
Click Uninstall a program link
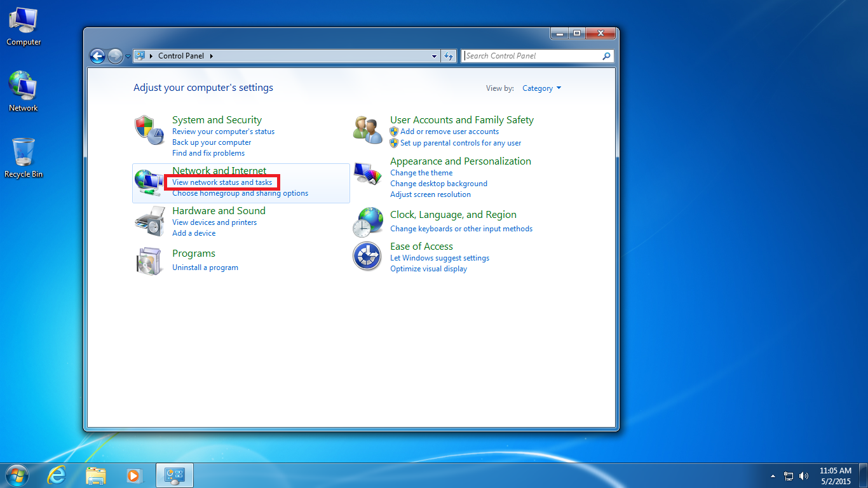[x=205, y=268]
